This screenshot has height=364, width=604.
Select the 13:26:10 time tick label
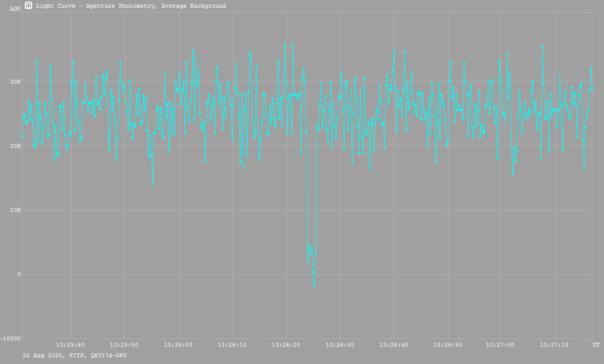pos(232,345)
